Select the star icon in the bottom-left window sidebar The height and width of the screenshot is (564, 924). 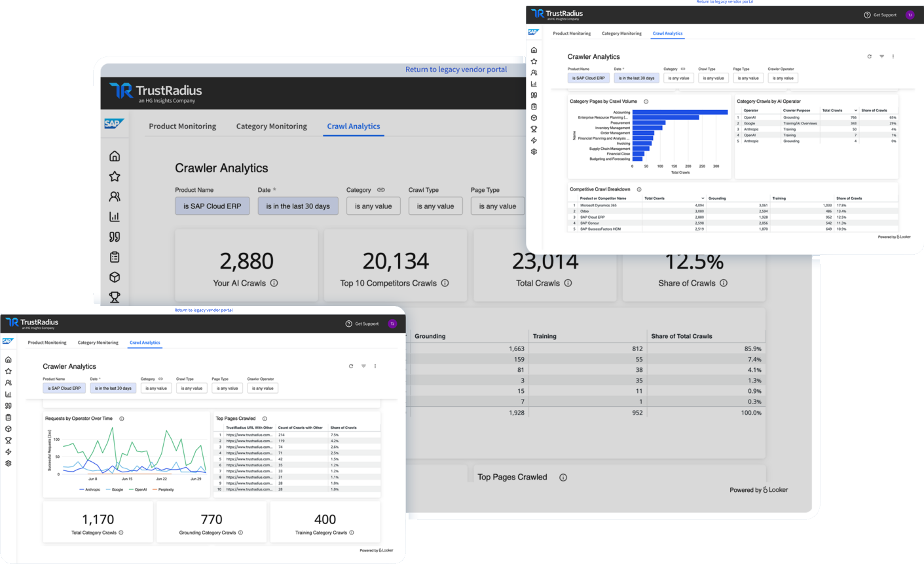pos(9,371)
